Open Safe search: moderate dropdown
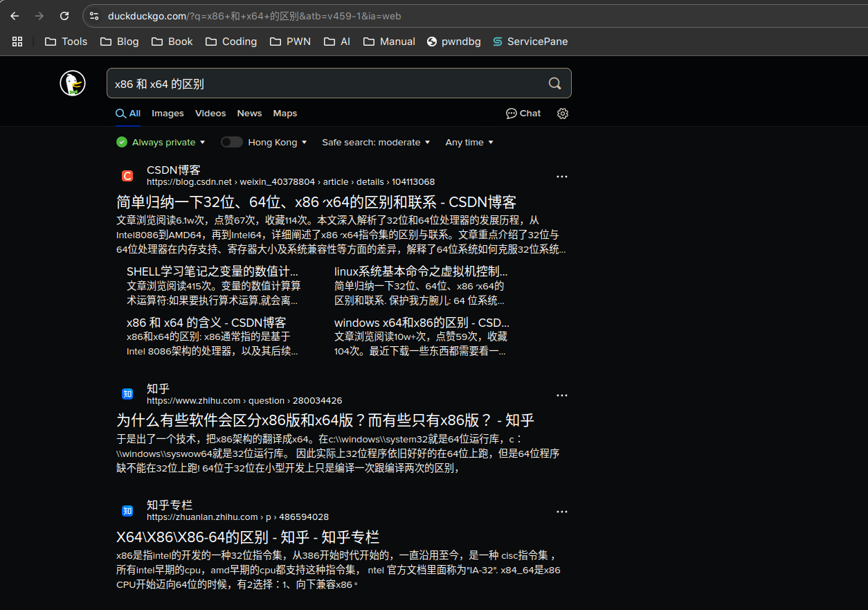The width and height of the screenshot is (868, 610). (376, 142)
